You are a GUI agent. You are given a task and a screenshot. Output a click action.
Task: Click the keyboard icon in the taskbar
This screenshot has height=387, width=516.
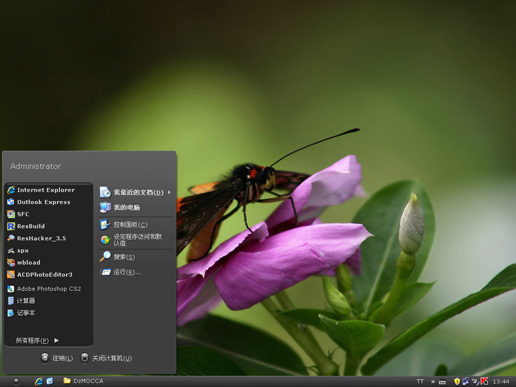(442, 382)
